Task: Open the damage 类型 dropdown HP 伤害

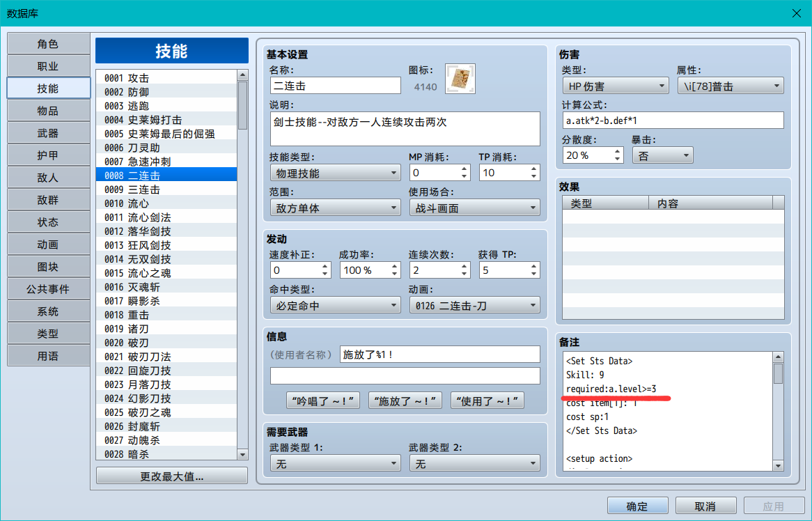Action: point(616,86)
